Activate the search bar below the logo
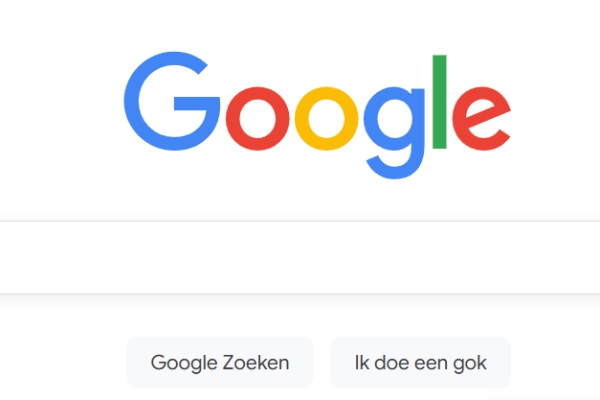600x400 pixels. point(300,258)
